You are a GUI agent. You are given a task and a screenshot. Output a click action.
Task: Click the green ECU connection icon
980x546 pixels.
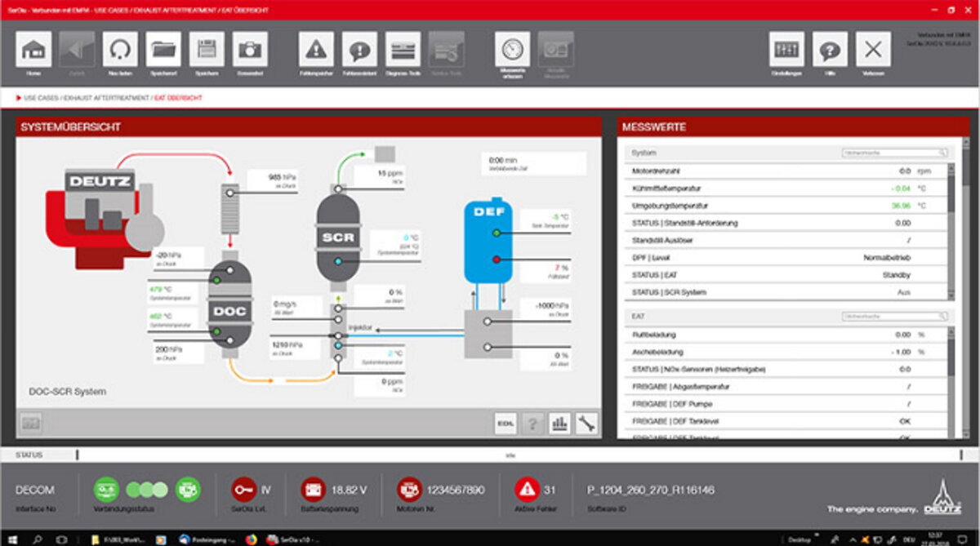[x=188, y=489]
